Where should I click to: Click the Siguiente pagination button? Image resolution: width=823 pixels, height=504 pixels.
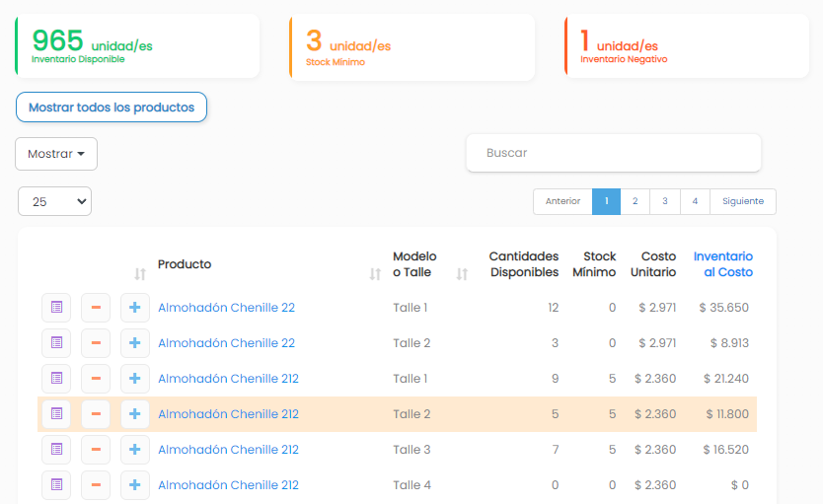[743, 201]
